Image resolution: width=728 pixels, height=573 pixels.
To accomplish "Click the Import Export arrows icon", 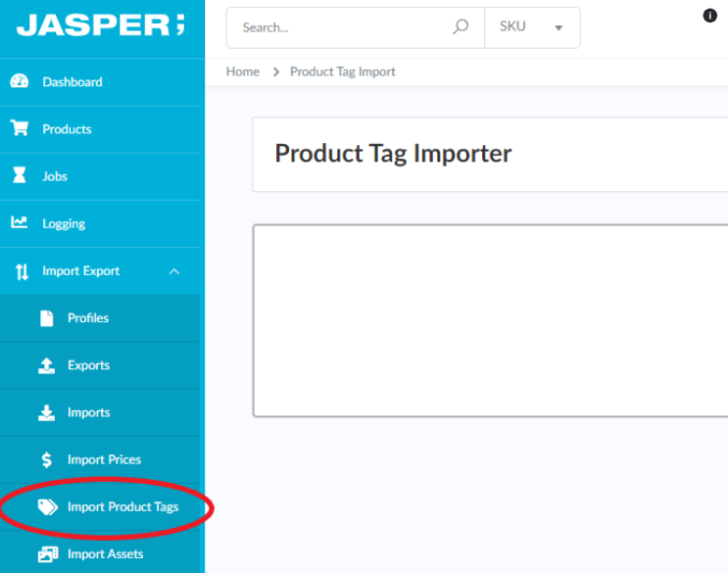I will tap(22, 271).
